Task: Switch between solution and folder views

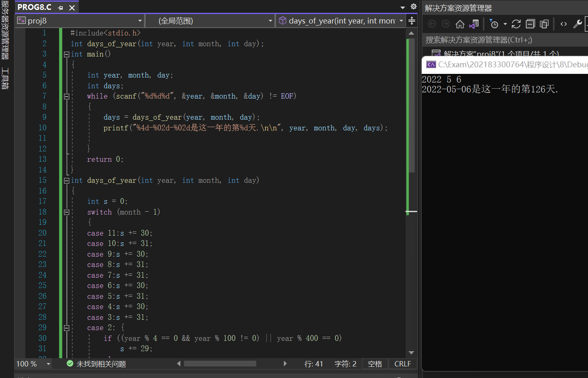Action: pos(474,24)
